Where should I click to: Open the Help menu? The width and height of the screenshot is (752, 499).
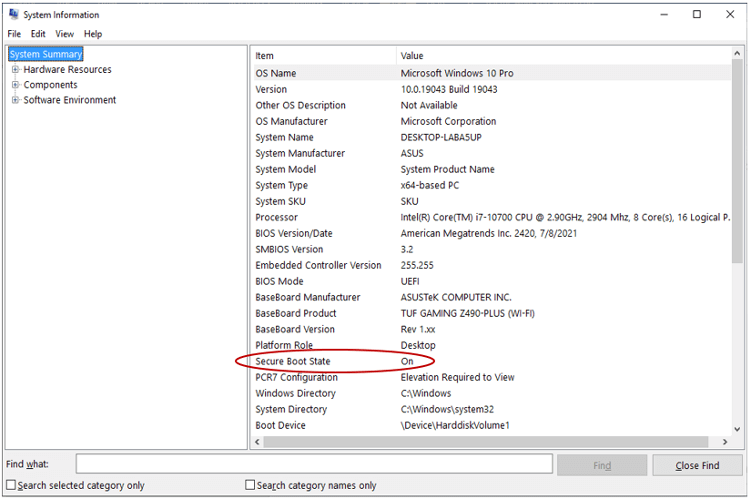(x=93, y=34)
